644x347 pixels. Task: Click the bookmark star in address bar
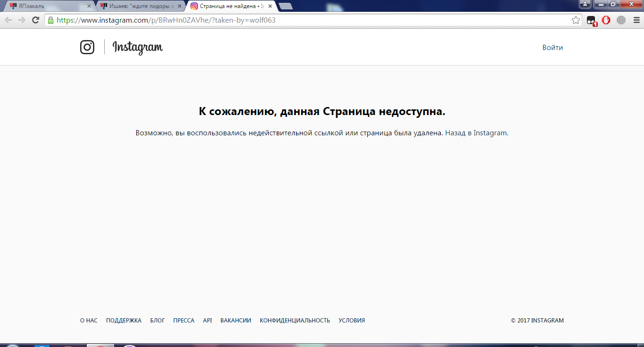pyautogui.click(x=575, y=20)
